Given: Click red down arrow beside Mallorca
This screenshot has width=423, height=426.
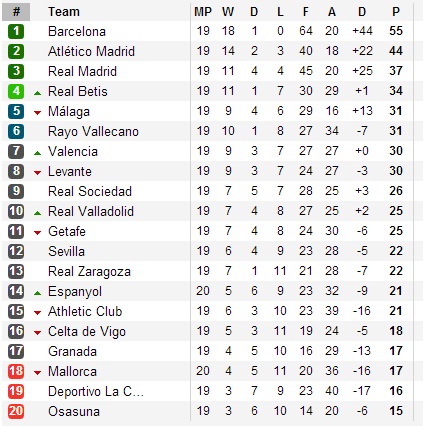Looking at the screenshot, I should [x=38, y=373].
